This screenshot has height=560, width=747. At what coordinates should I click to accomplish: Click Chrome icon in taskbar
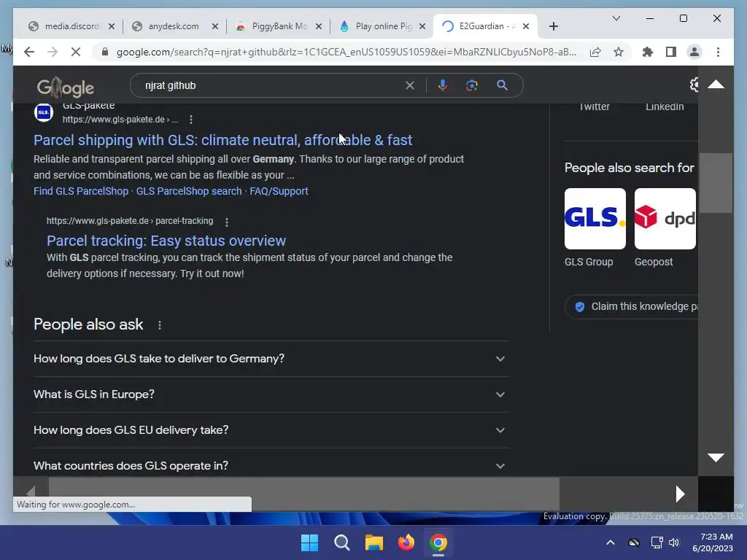(x=438, y=542)
